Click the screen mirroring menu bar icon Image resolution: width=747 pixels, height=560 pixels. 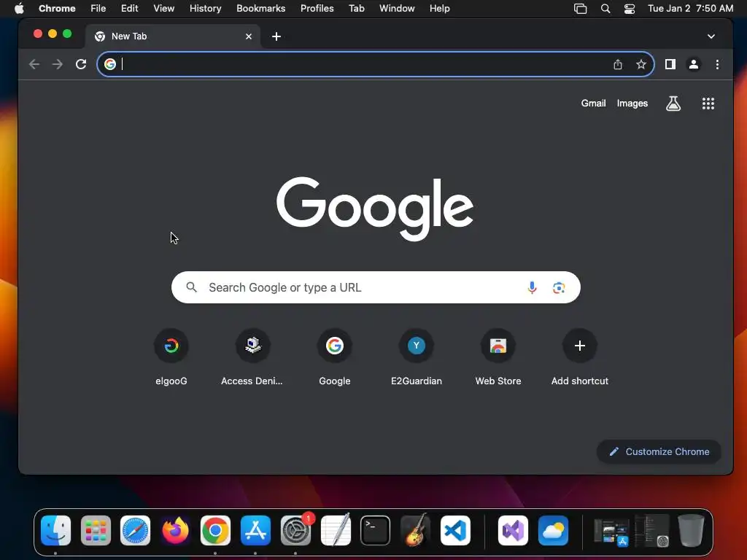pos(580,9)
